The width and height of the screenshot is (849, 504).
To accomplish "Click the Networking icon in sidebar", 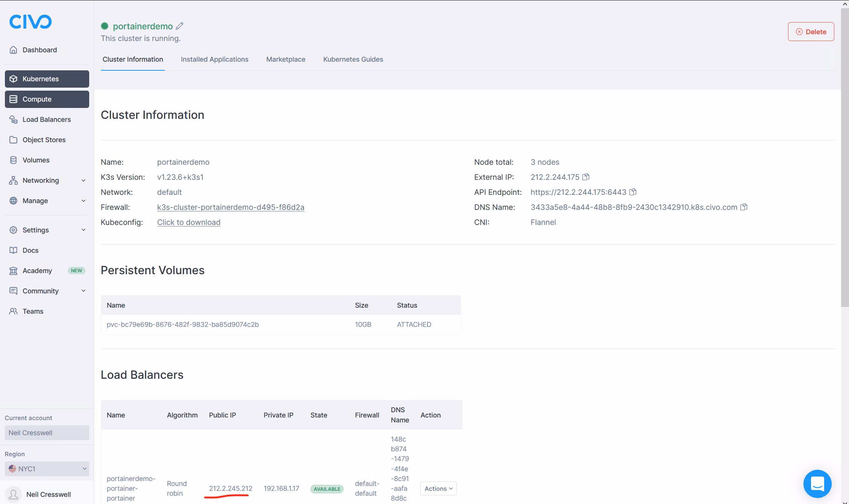I will click(x=14, y=180).
